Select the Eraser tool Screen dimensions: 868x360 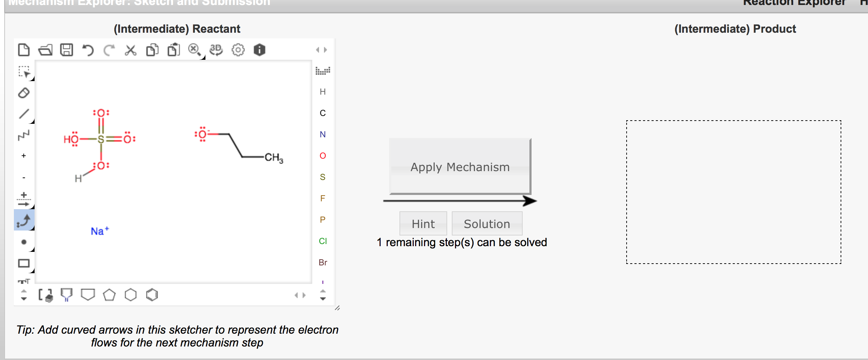24,93
